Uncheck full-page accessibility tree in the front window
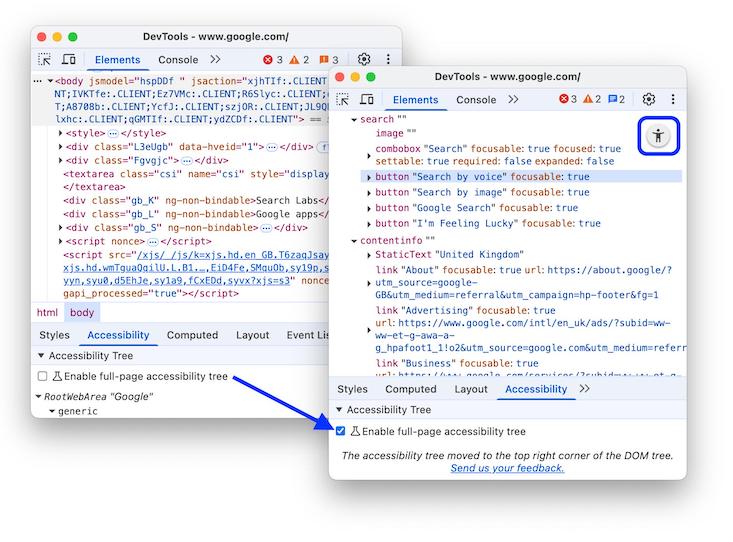This screenshot has width=733, height=542. (x=340, y=431)
